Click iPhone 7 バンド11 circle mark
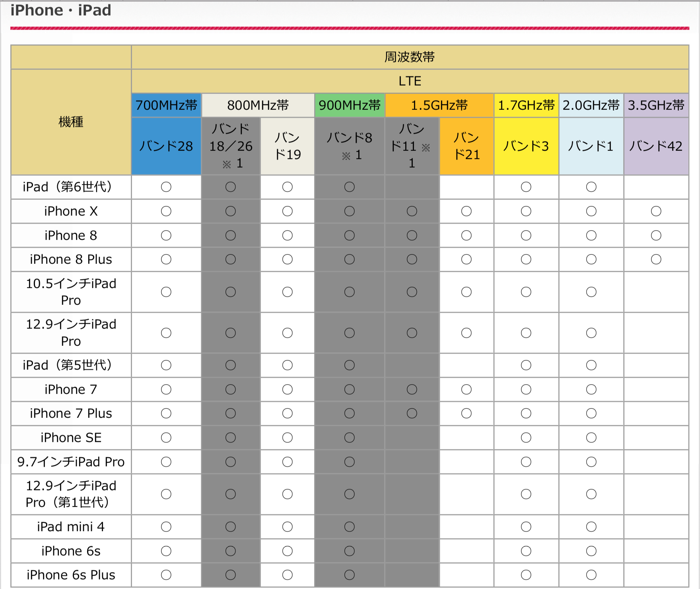 [412, 390]
